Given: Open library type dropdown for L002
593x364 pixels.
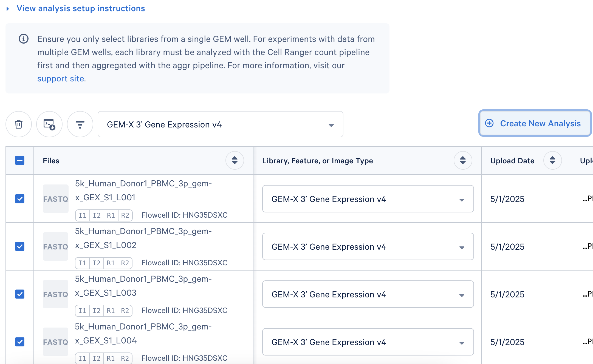Looking at the screenshot, I should pos(368,247).
